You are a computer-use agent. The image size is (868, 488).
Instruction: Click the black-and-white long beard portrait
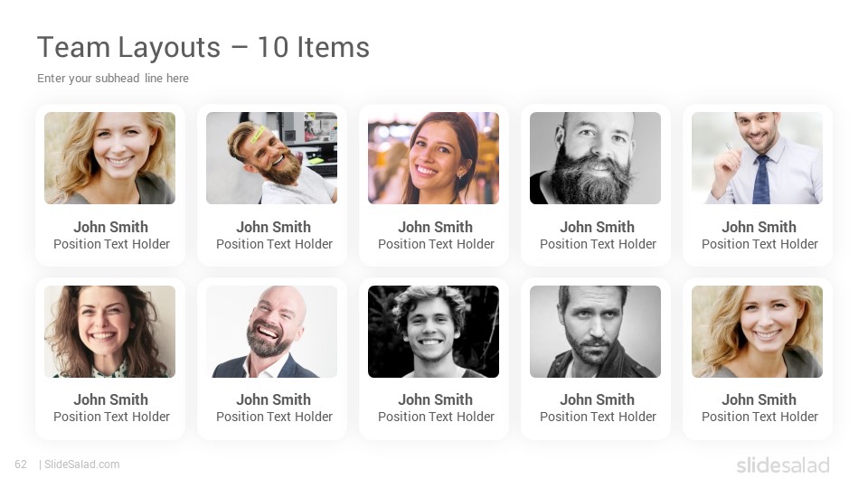pyautogui.click(x=595, y=158)
